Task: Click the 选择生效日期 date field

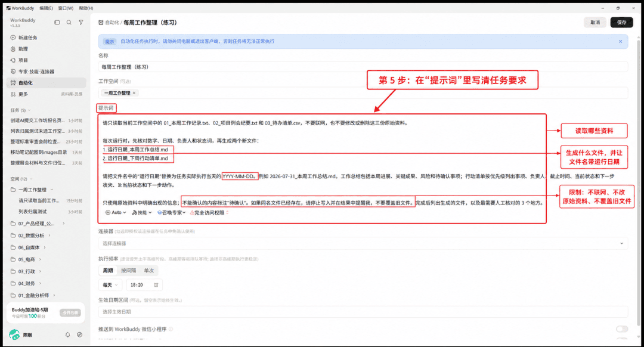Action: tap(363, 312)
